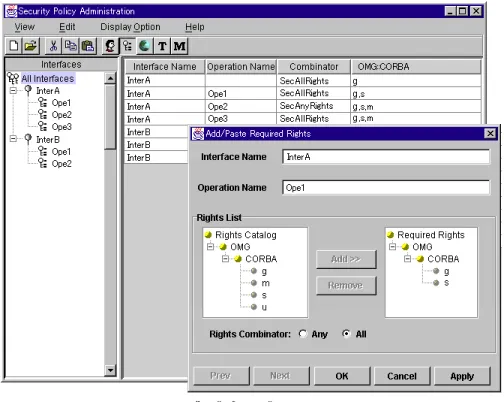The height and width of the screenshot is (402, 504).
Task: Collapse the InterB tree node
Action: pos(13,139)
